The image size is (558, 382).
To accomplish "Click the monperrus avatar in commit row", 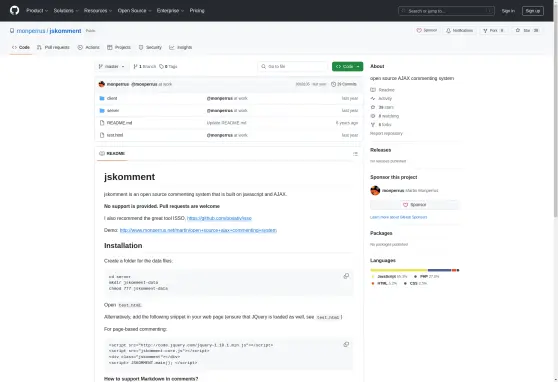I will tap(102, 84).
